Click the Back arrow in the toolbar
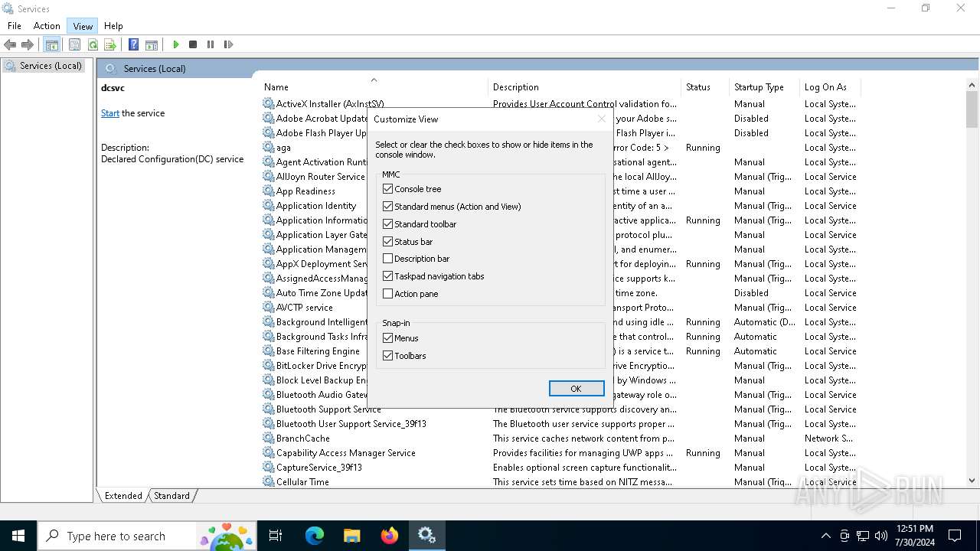 (10, 44)
